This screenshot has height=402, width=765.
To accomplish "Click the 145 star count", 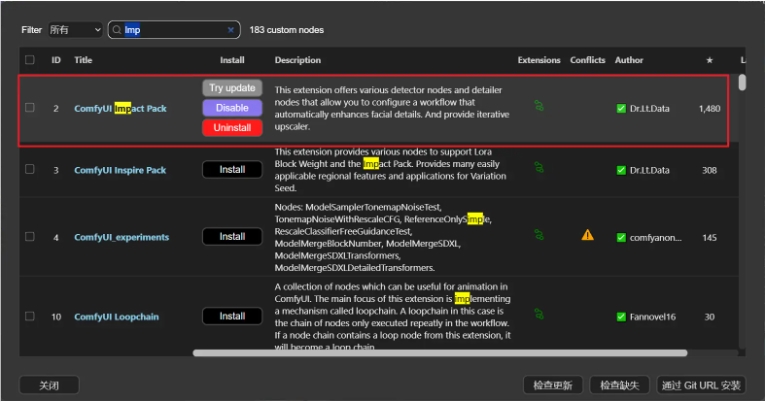I will point(709,238).
